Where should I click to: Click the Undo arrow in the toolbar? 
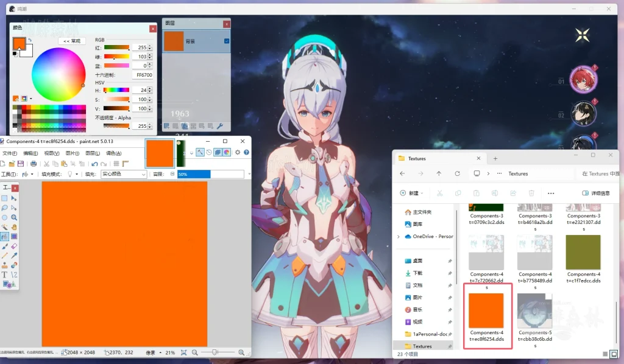(94, 164)
